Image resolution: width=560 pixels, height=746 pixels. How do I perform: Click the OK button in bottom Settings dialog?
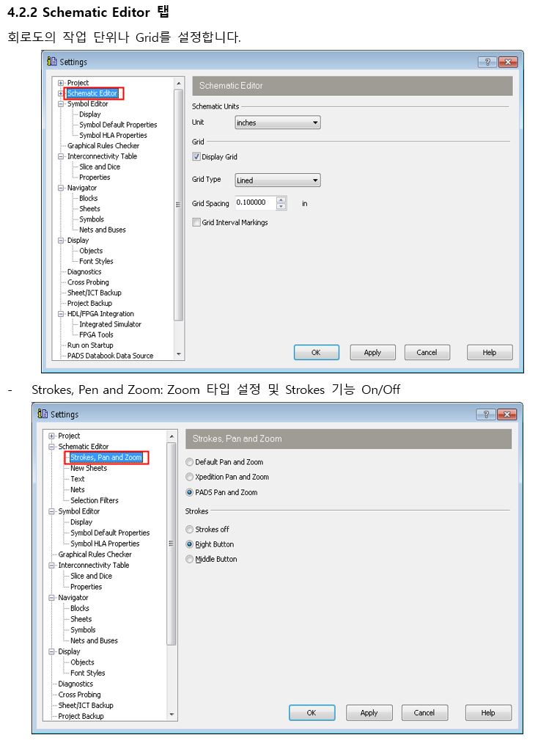click(x=312, y=713)
